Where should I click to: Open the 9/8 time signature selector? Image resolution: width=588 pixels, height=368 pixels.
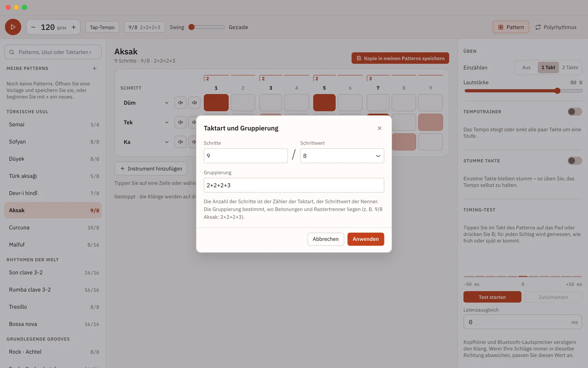(144, 27)
